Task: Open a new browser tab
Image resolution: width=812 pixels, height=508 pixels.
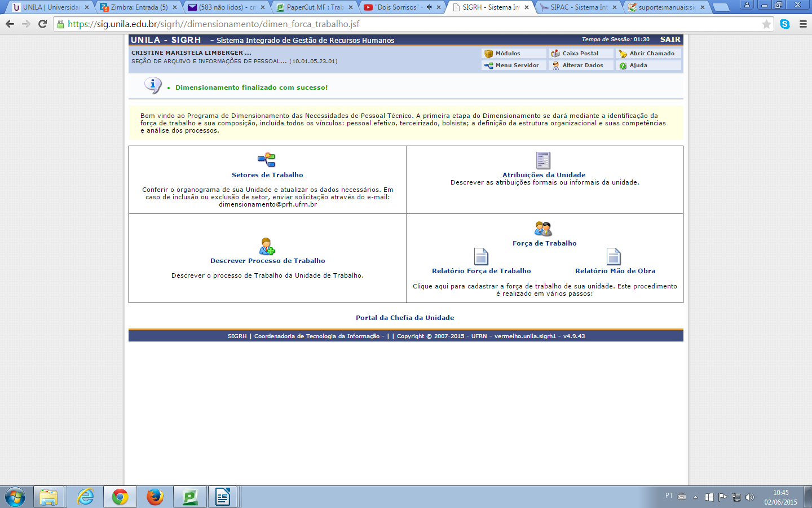Action: click(721, 8)
